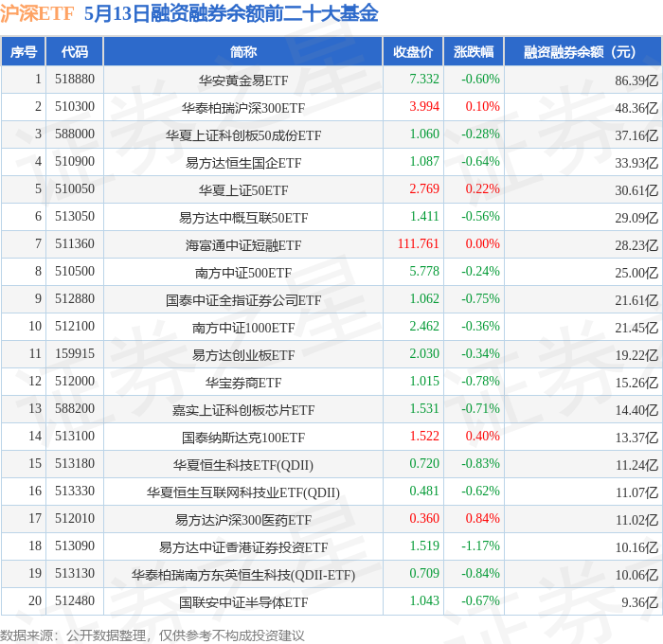Select fund code 518880
Screen dimensions: 663x644
[x=75, y=79]
